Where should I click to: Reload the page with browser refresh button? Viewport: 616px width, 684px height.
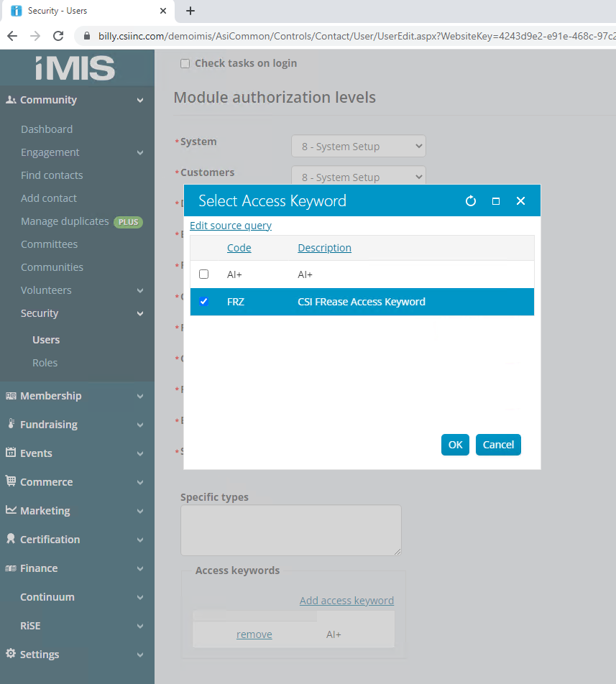[x=59, y=36]
